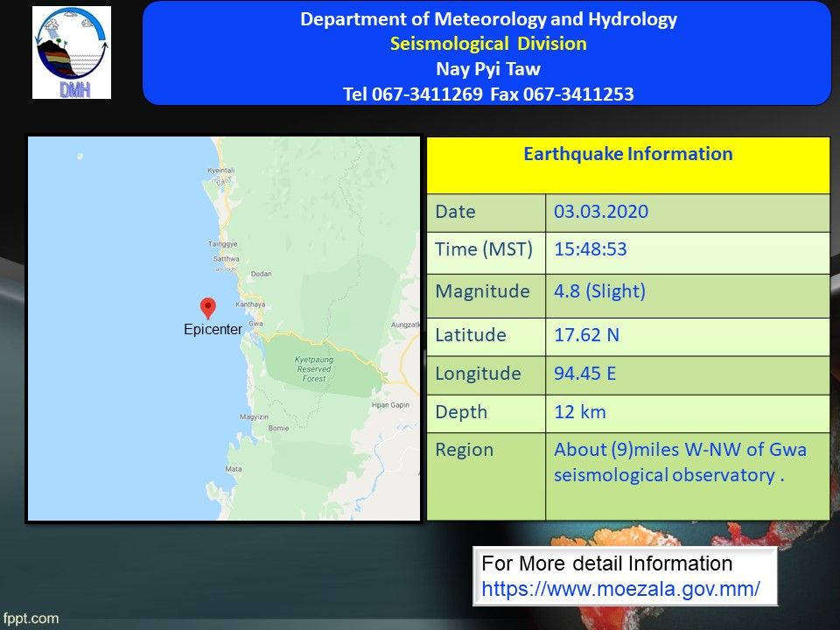This screenshot has height=630, width=840.
Task: Click the red epicenter map pin
Action: [208, 309]
